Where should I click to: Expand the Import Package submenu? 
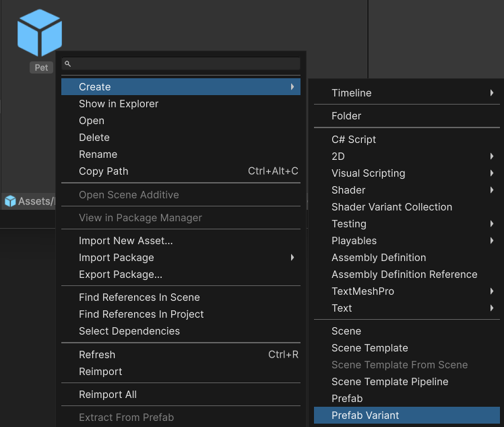[181, 258]
